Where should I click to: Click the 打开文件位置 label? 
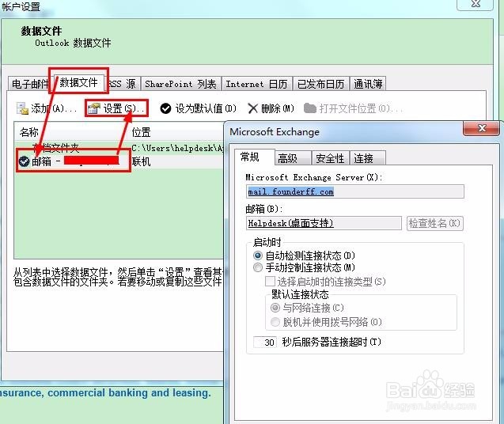click(x=361, y=108)
